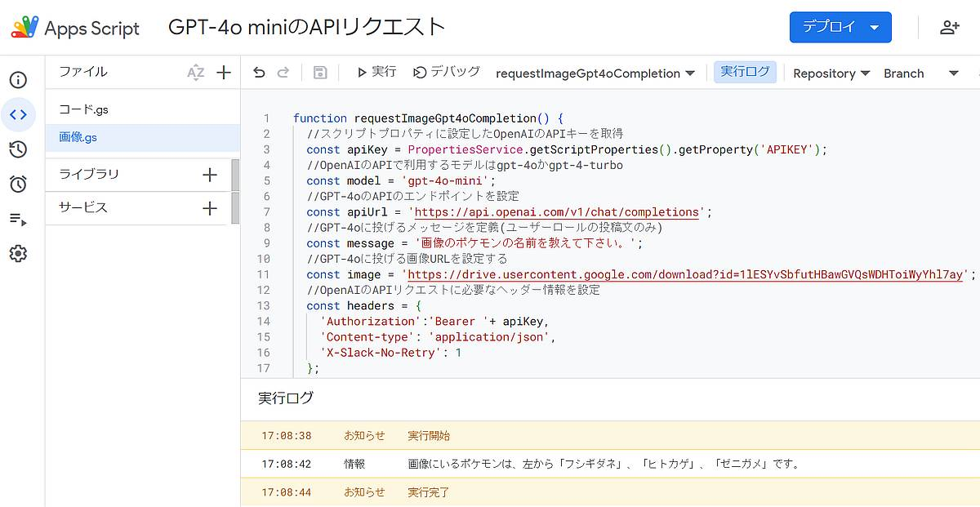This screenshot has height=507, width=980.
Task: Select the 17:08:44 実行完了 log row
Action: click(610, 492)
